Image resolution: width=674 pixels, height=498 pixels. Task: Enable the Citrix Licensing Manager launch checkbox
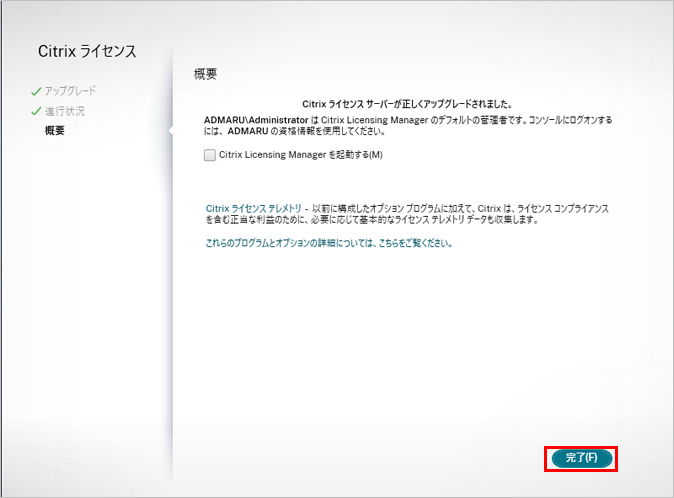tap(209, 155)
